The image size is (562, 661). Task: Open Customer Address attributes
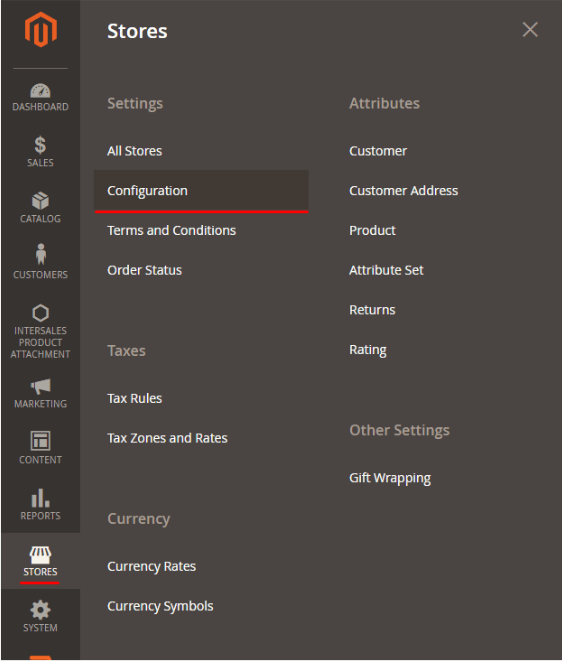pos(403,191)
